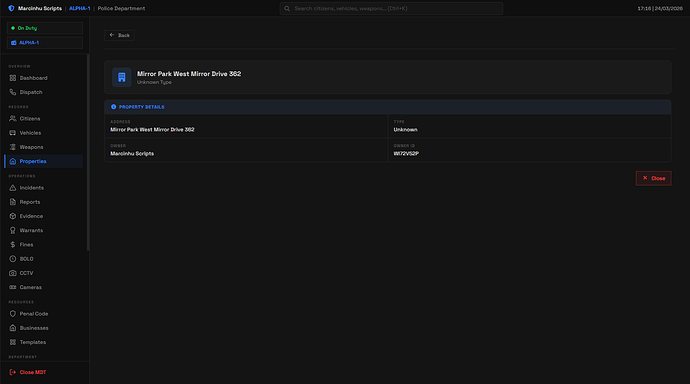Click the red Close button

(x=653, y=178)
